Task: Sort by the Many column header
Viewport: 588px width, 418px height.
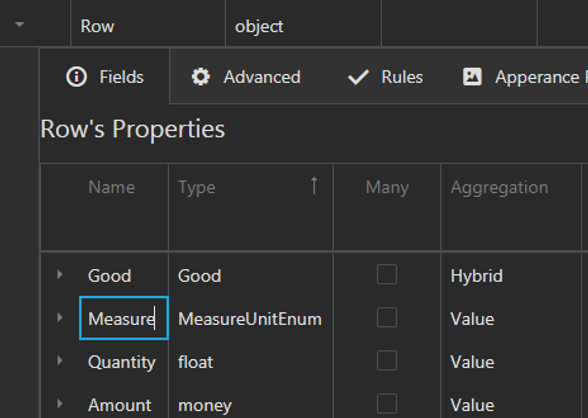Action: click(387, 187)
